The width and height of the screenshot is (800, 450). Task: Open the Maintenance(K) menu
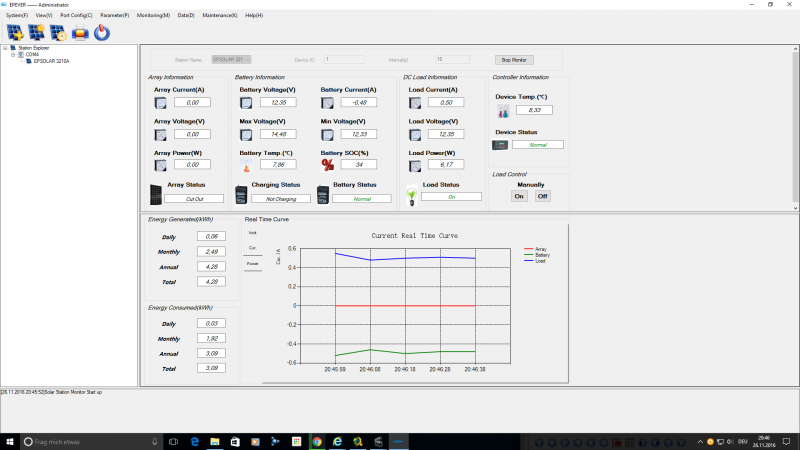tap(220, 15)
